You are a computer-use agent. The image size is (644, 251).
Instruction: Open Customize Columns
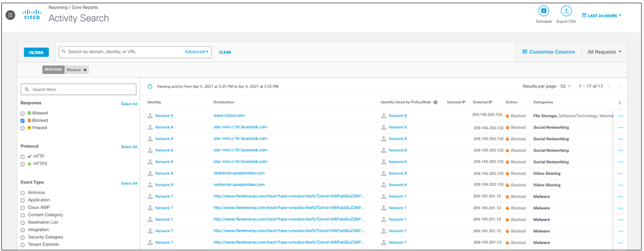549,52
